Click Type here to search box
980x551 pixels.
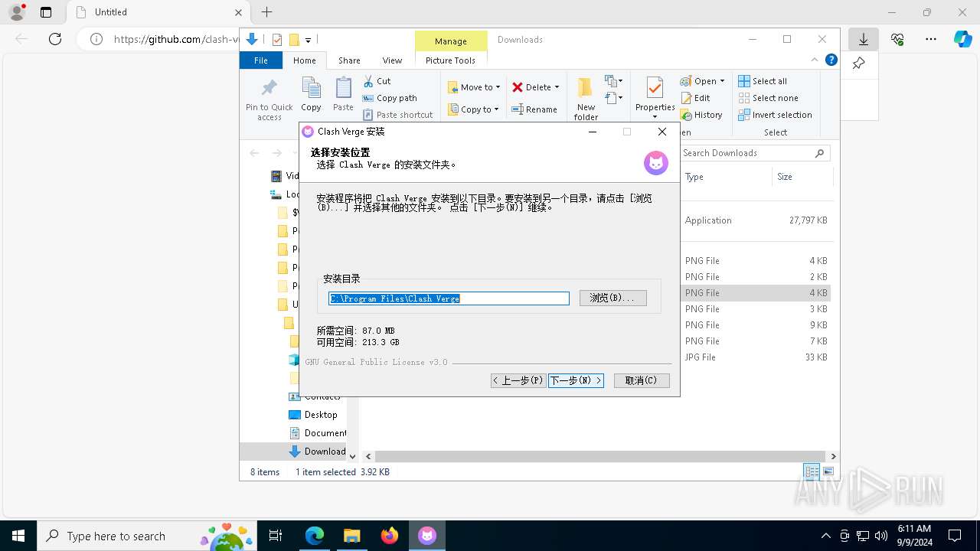[x=147, y=536]
